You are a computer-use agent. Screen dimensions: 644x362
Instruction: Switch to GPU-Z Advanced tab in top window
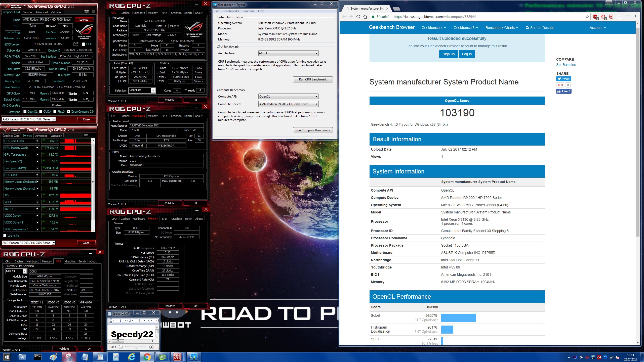[41, 12]
